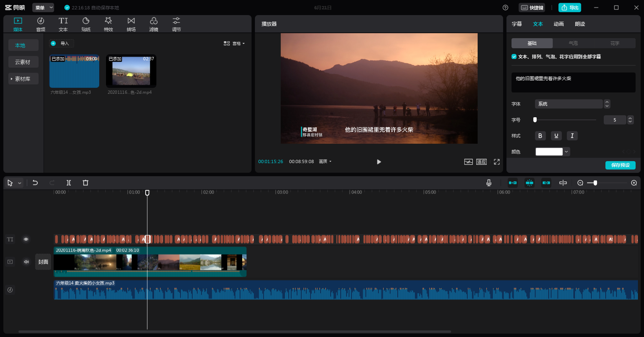Viewport: 644px width, 337px height.
Task: Expand the 画质 quality dropdown
Action: (325, 161)
